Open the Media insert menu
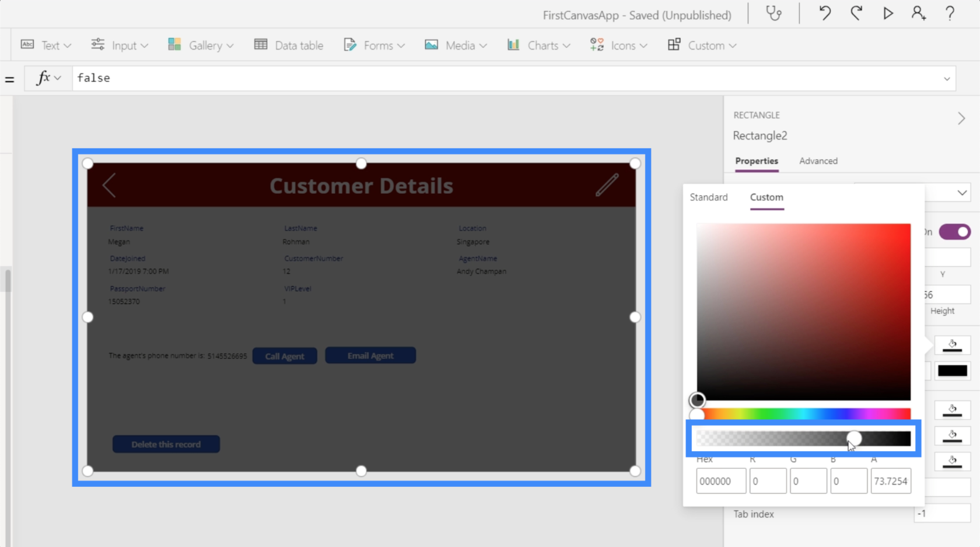980x547 pixels. pos(456,45)
